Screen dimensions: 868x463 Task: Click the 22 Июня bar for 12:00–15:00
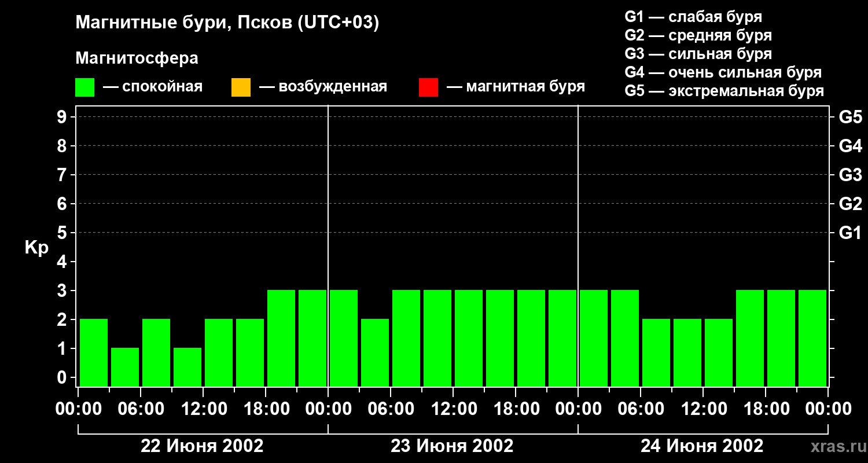click(219, 352)
